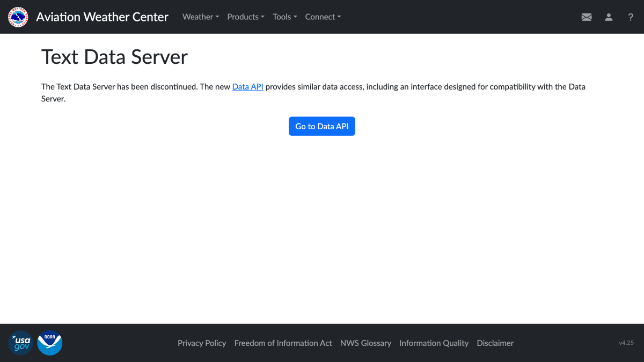The height and width of the screenshot is (362, 644).
Task: Open the Connect dropdown menu
Action: tap(323, 17)
